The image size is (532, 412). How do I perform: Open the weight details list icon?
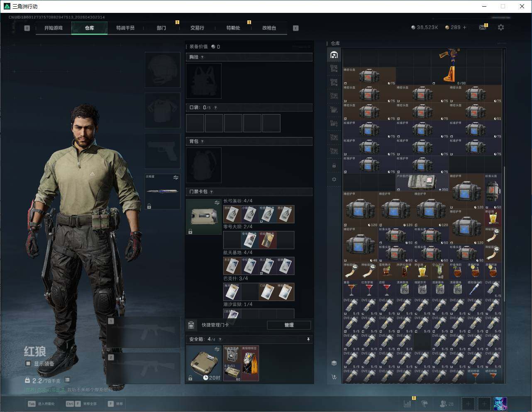[67, 380]
